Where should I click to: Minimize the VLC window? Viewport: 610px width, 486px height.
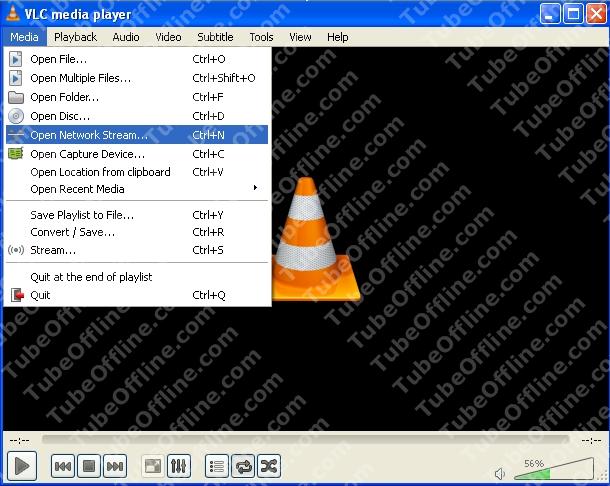pos(550,14)
